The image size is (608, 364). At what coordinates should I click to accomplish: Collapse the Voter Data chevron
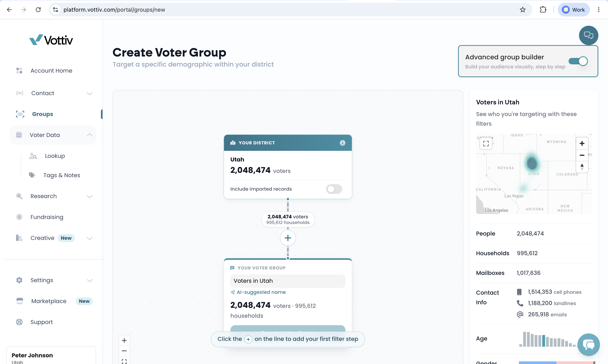click(90, 135)
